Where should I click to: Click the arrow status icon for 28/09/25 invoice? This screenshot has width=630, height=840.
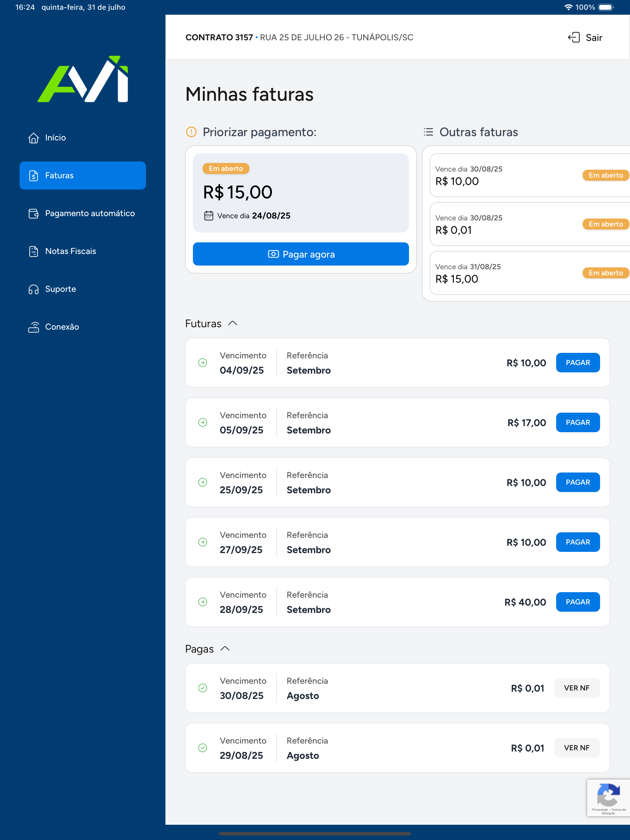point(203,602)
